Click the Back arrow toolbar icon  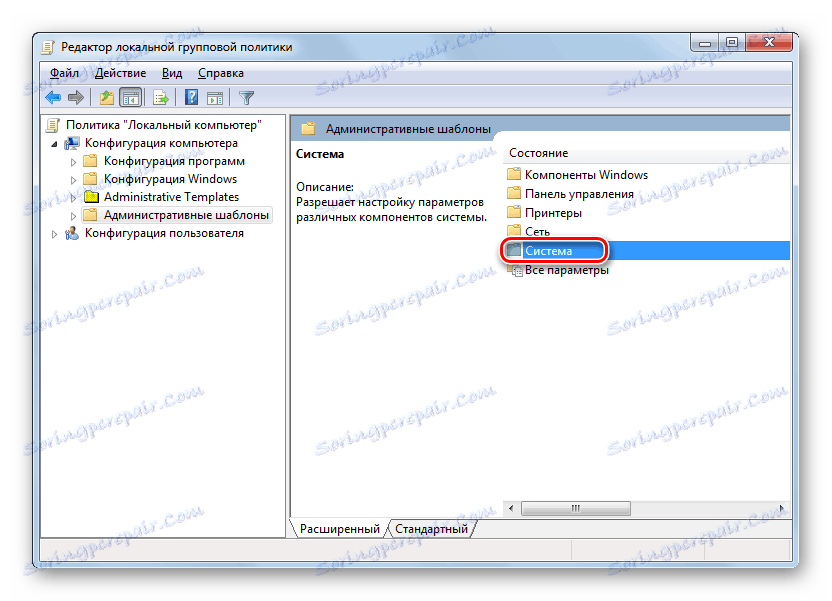click(53, 98)
